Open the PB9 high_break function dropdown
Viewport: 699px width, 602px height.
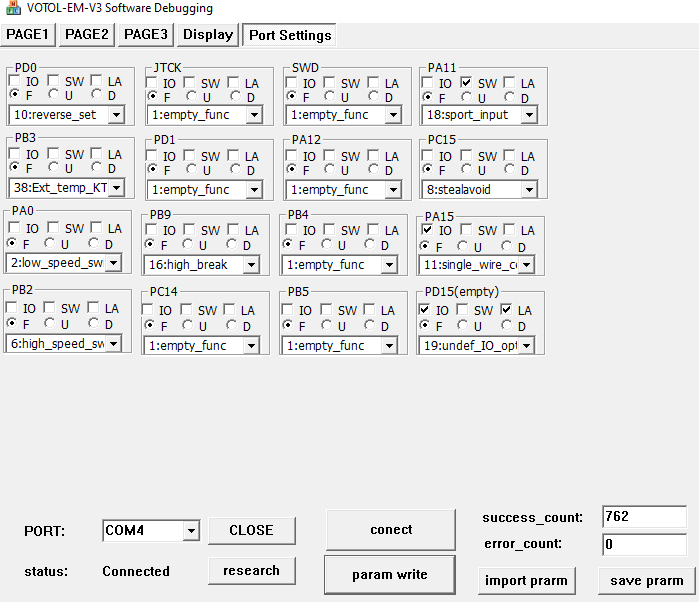[250, 265]
